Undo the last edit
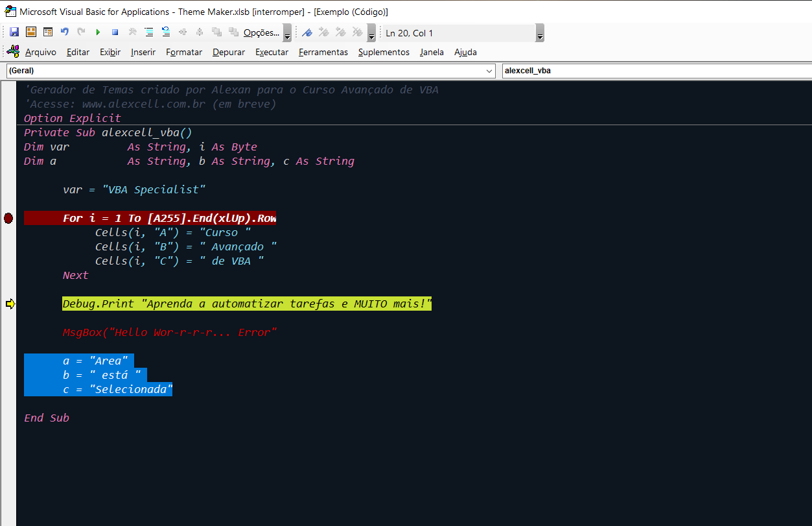The height and width of the screenshot is (526, 812). [65, 32]
